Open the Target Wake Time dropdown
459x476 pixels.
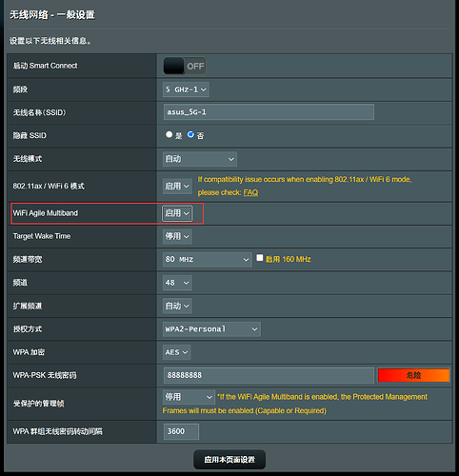[x=177, y=236]
